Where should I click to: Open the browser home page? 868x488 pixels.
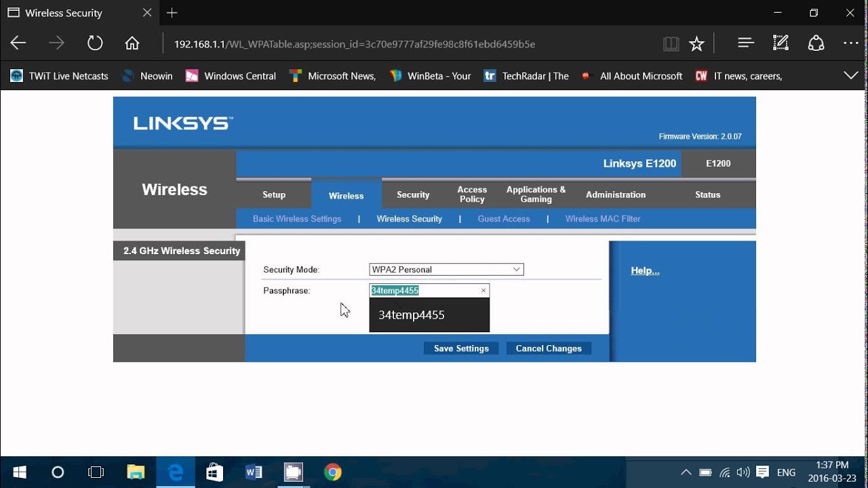coord(132,43)
